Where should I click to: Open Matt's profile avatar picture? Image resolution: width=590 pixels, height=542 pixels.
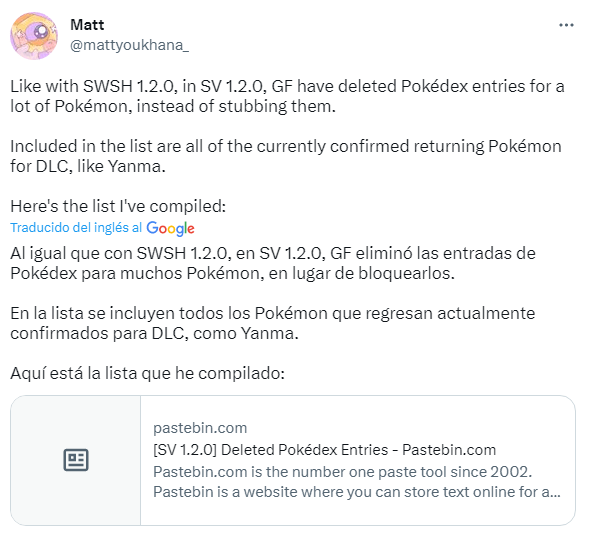point(34,36)
